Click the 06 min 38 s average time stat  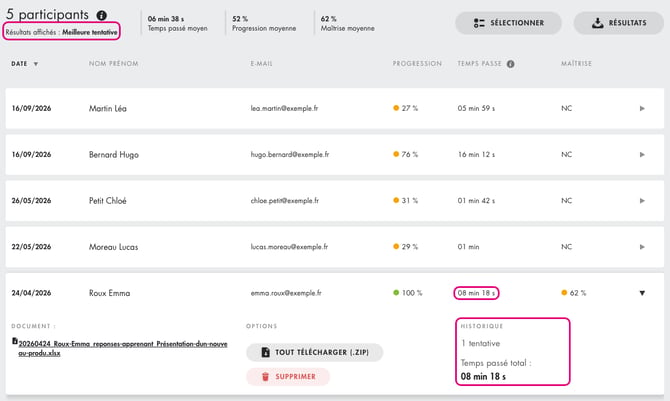[x=177, y=24]
